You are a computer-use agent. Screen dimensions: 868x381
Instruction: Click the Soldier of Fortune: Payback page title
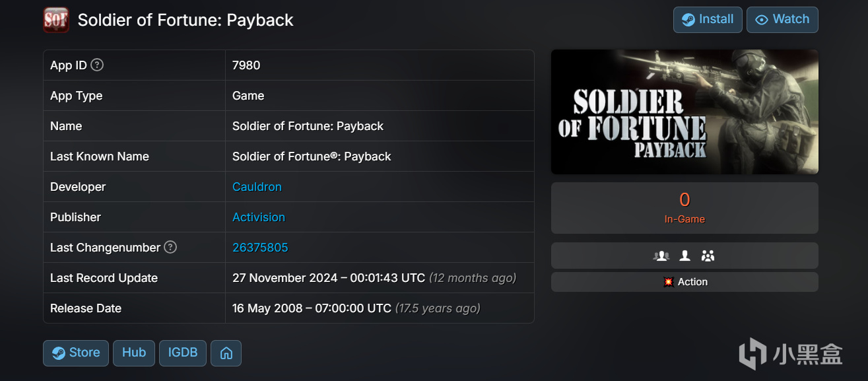tap(185, 20)
